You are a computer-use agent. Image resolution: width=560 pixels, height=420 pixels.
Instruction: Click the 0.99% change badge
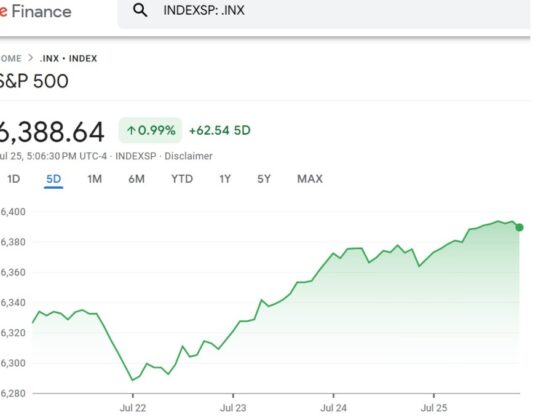(150, 130)
